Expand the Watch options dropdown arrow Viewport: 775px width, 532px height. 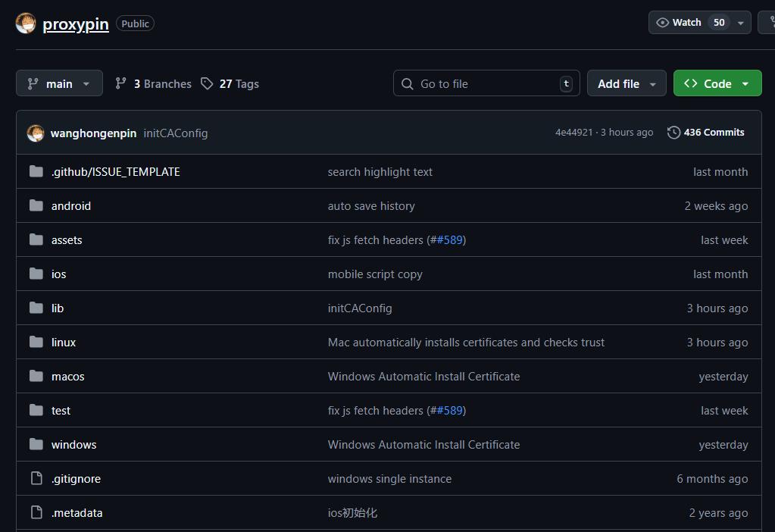coord(740,23)
